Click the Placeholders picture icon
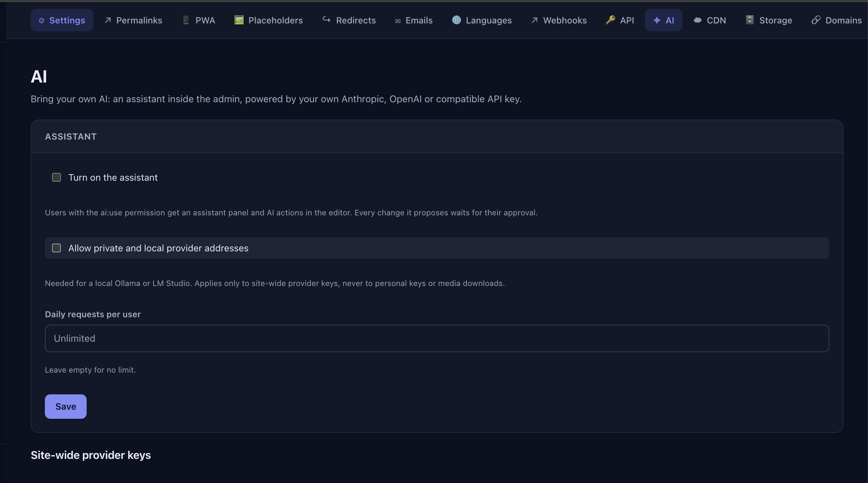Image resolution: width=868 pixels, height=483 pixels. [239, 20]
